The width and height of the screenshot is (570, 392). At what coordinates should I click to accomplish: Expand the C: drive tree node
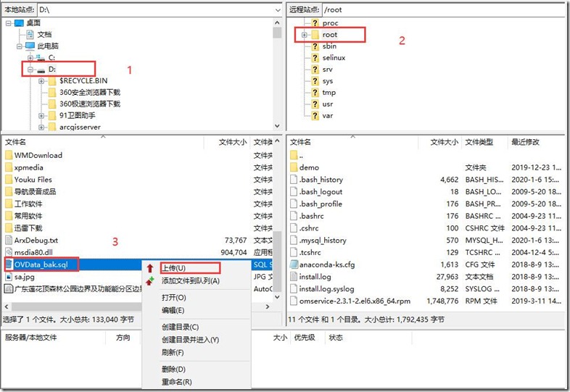tap(30, 58)
